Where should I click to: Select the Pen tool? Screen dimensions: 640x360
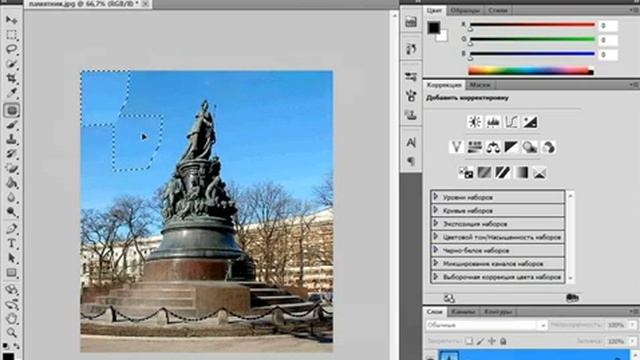[x=11, y=229]
